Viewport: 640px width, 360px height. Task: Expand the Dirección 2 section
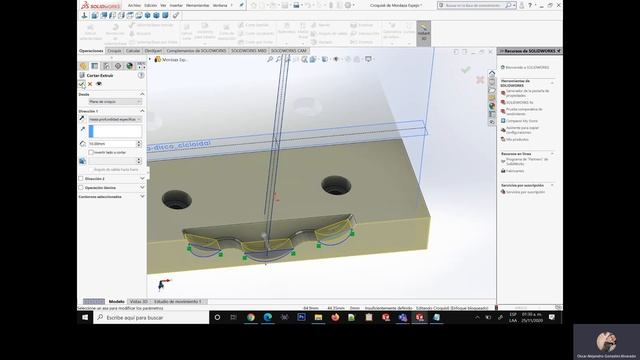(x=142, y=179)
